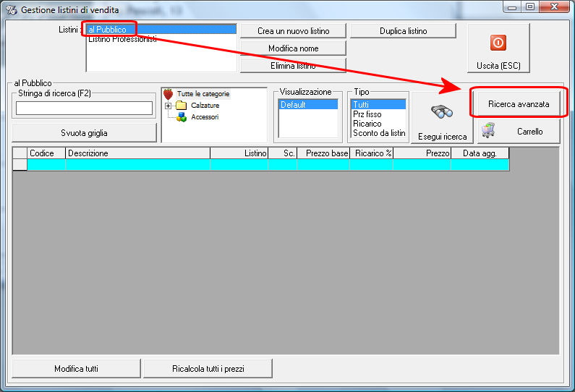Image resolution: width=575 pixels, height=392 pixels.
Task: Click the 'Sc.' column header
Action: tap(282, 153)
